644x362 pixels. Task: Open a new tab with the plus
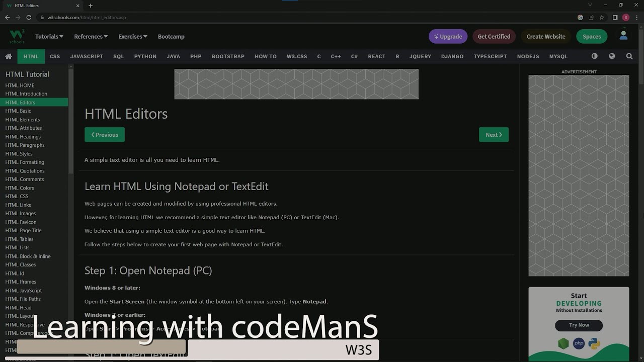pos(91,6)
